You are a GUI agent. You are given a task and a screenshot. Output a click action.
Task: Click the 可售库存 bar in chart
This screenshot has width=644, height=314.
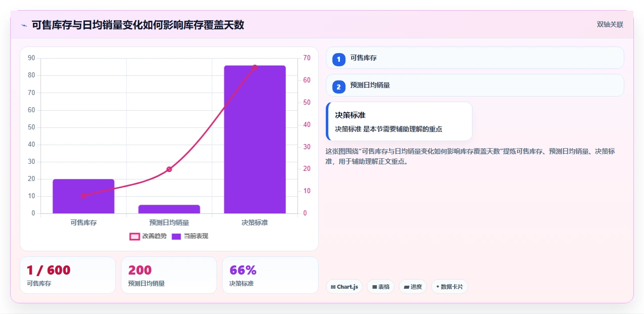[x=83, y=196]
